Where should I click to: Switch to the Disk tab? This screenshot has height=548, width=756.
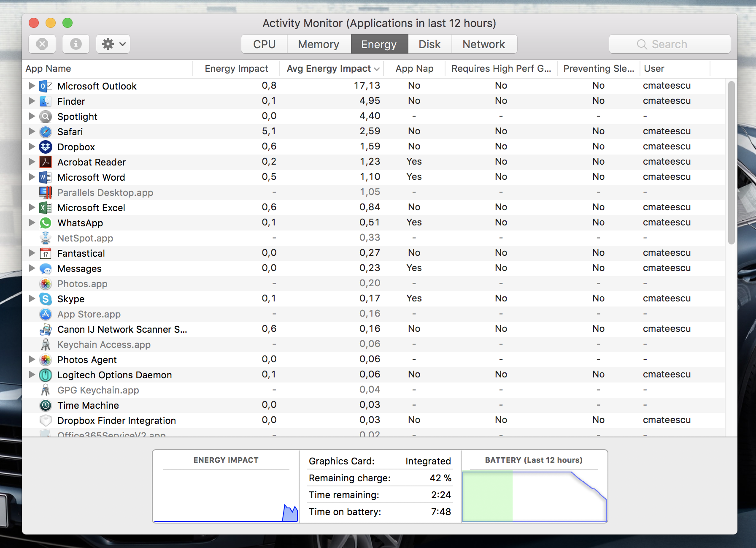tap(429, 44)
